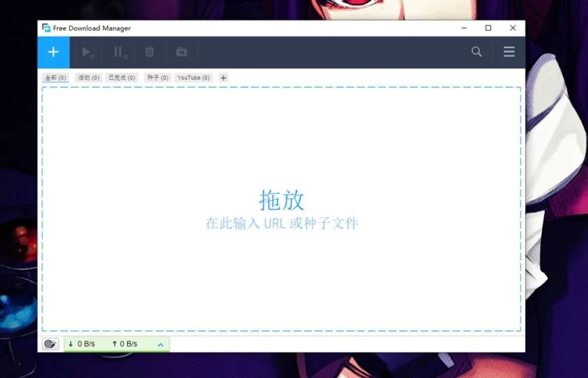This screenshot has height=378, width=588.
Task: Click the download speed 0 B/s indicator
Action: 82,344
